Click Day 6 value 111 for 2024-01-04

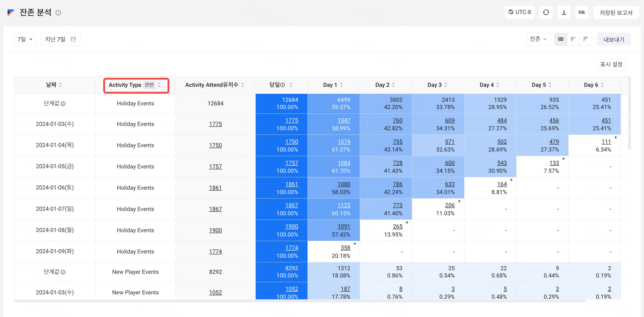[x=606, y=142]
